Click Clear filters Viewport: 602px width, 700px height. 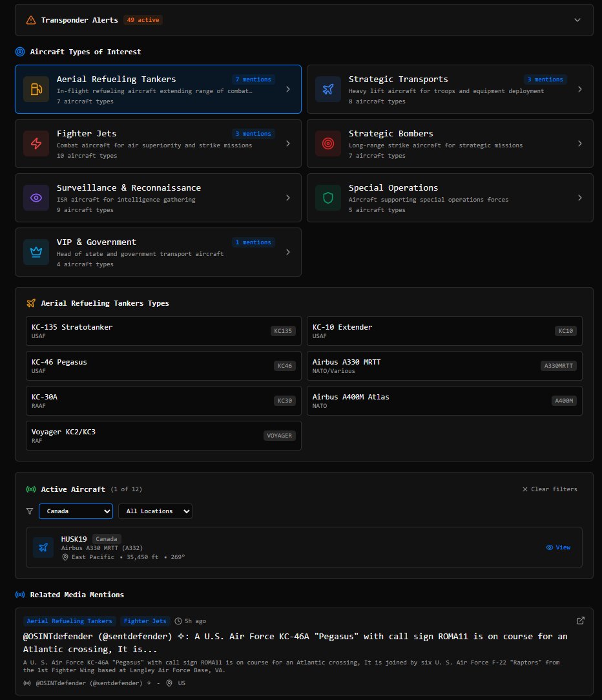(550, 489)
